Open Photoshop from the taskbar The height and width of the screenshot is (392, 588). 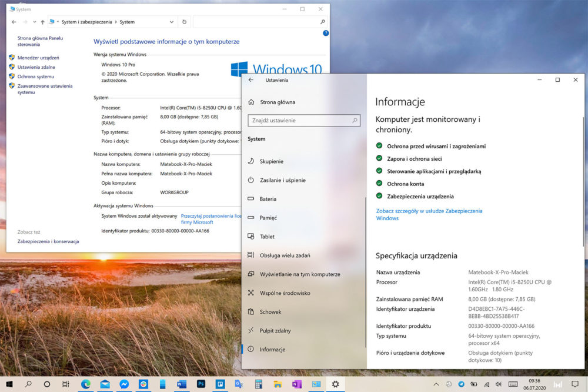click(201, 384)
